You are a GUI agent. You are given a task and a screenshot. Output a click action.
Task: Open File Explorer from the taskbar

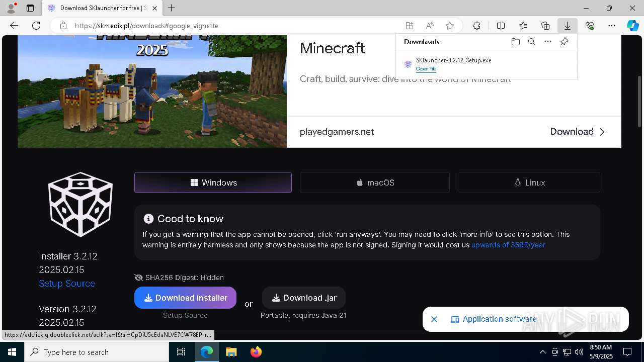[x=231, y=352]
